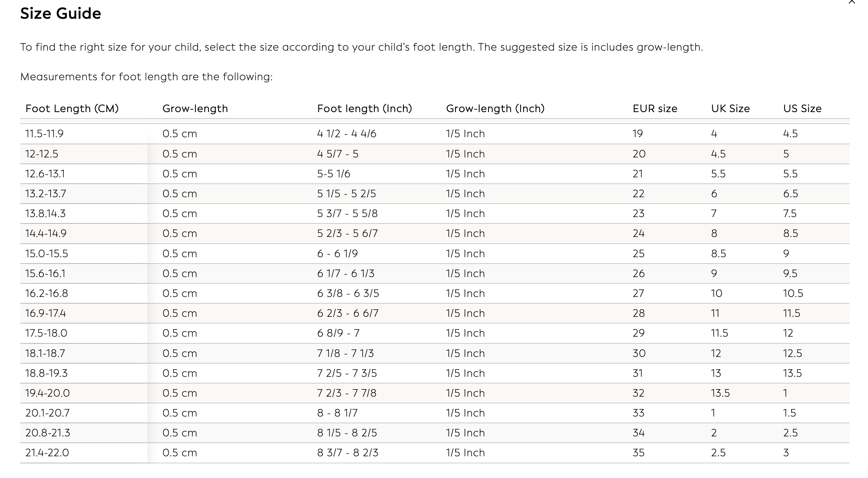The width and height of the screenshot is (868, 478).
Task: Select EUR size 35 cell
Action: (x=639, y=453)
